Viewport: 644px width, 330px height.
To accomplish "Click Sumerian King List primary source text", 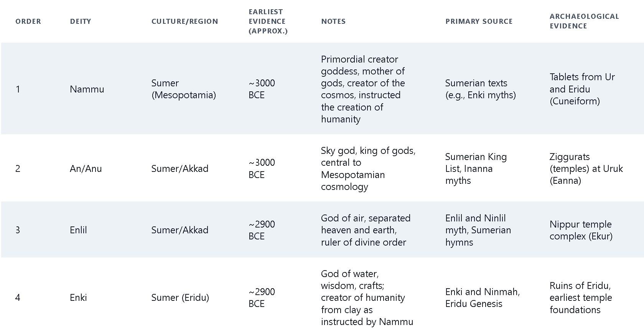I will coord(476,163).
